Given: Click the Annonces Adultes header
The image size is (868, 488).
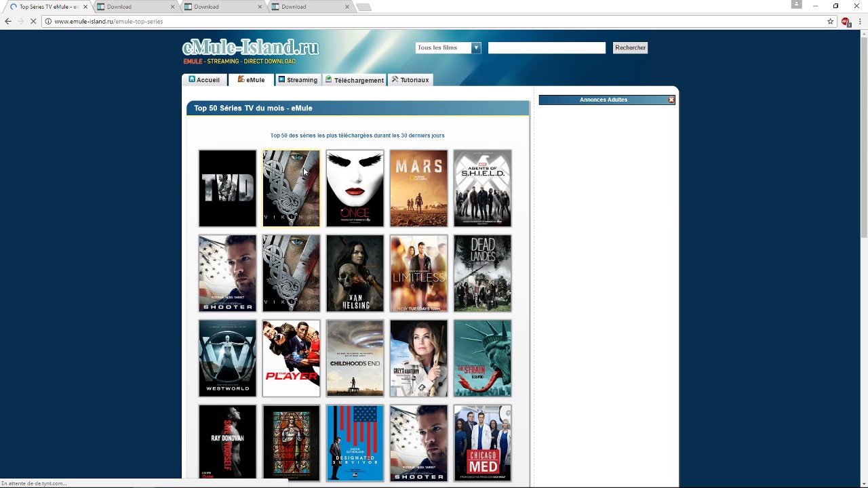Looking at the screenshot, I should [604, 100].
